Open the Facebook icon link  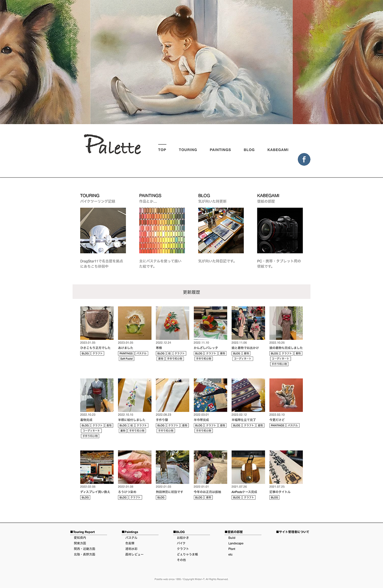(304, 159)
